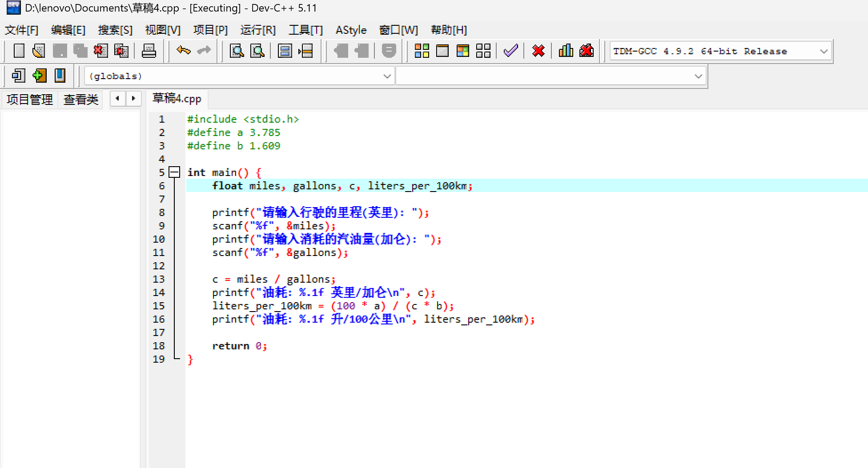Open the 工具[T] menu
The width and height of the screenshot is (868, 468).
click(306, 30)
